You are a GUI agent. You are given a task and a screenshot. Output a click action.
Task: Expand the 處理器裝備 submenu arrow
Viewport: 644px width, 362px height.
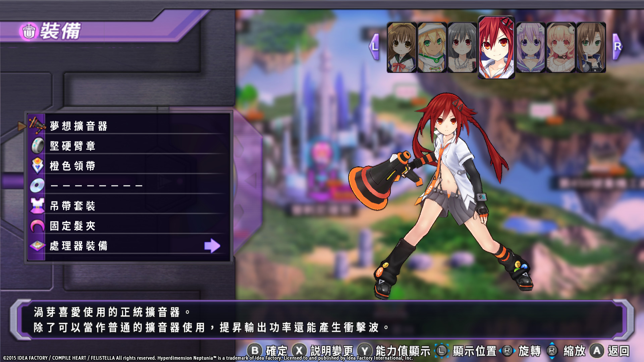(212, 246)
